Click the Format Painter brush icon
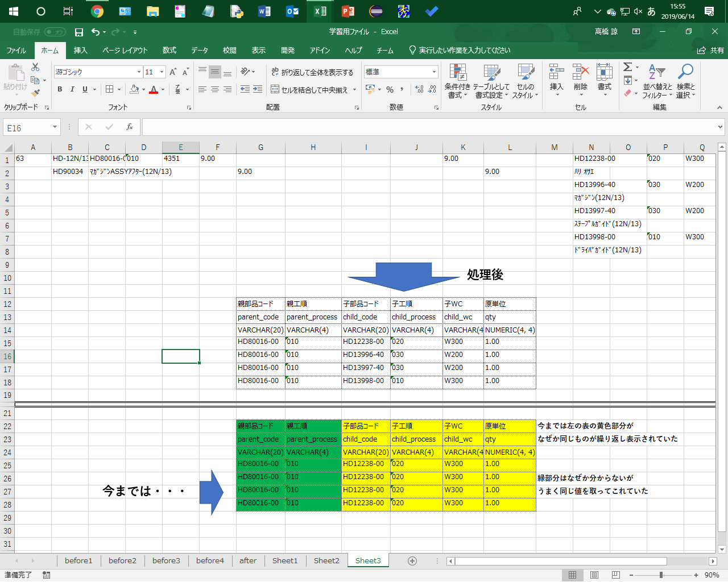The image size is (728, 582). [x=36, y=93]
